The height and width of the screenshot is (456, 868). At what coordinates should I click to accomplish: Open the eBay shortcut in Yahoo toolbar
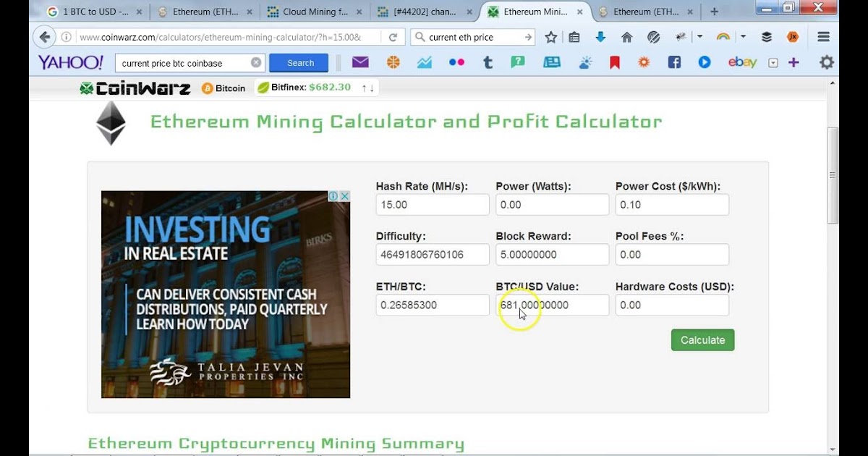(x=742, y=62)
